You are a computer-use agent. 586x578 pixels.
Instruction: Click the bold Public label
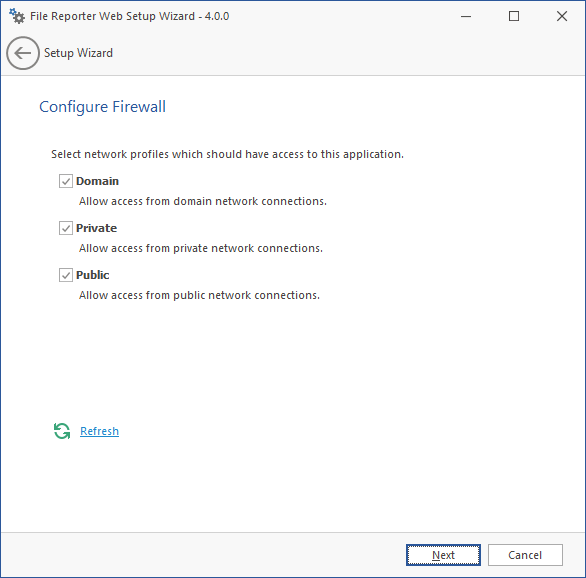(x=93, y=275)
